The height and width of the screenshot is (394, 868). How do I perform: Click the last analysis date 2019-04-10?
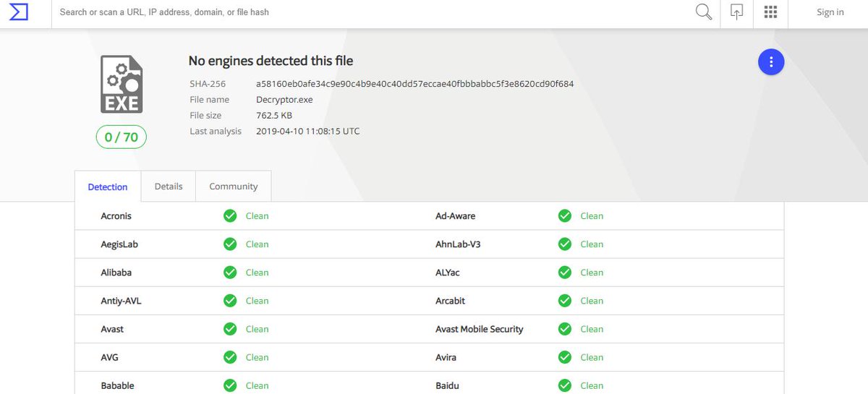(x=308, y=132)
